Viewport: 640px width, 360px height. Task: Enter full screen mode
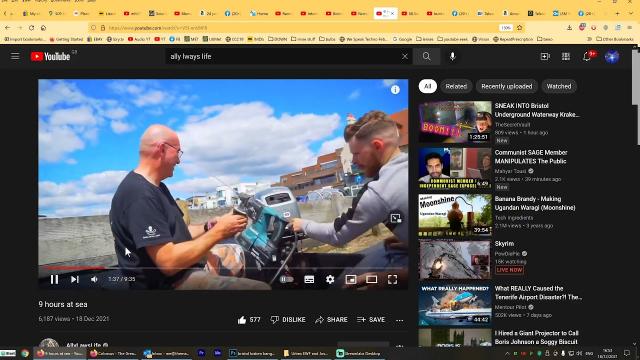pyautogui.click(x=392, y=279)
